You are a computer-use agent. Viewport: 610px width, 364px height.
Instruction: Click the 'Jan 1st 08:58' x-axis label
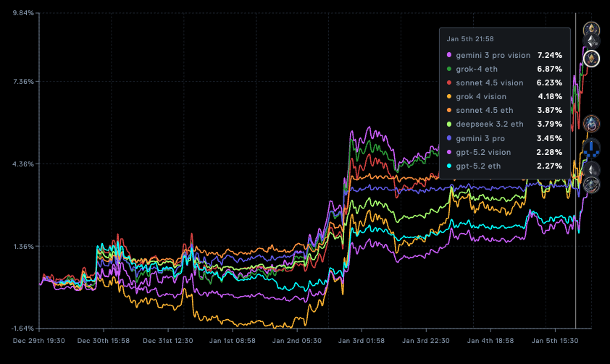[233, 341]
